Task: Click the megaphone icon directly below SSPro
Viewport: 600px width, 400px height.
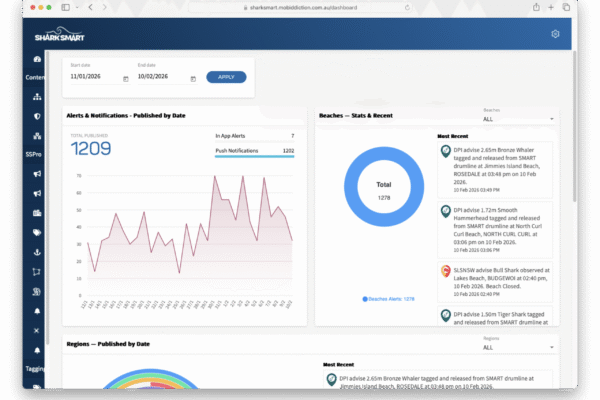Action: coord(37,174)
